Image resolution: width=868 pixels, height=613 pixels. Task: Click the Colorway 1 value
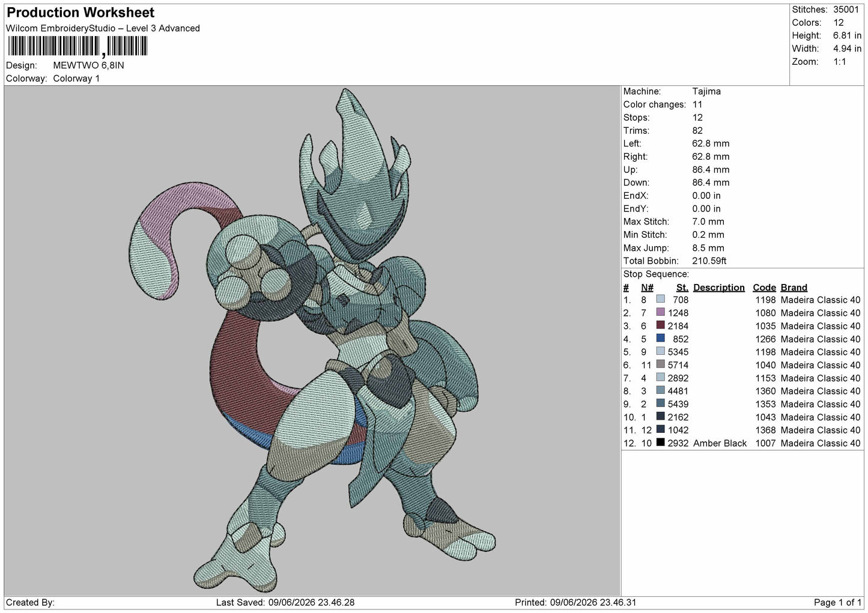[x=76, y=79]
